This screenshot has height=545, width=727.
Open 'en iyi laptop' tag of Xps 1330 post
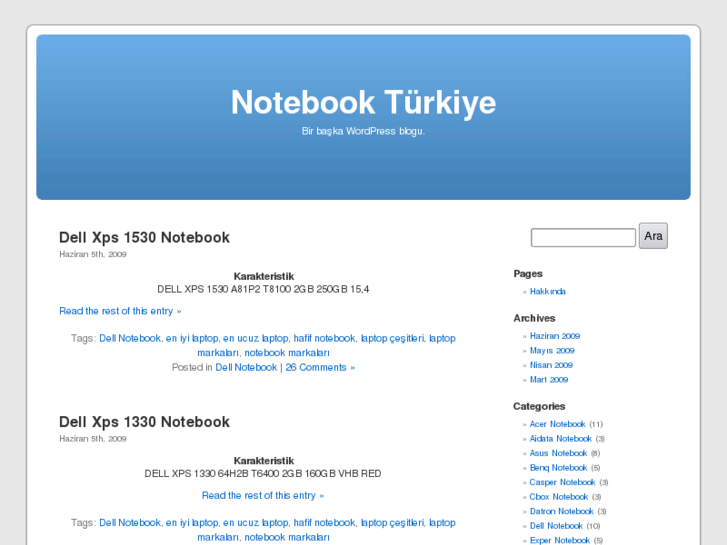(191, 523)
